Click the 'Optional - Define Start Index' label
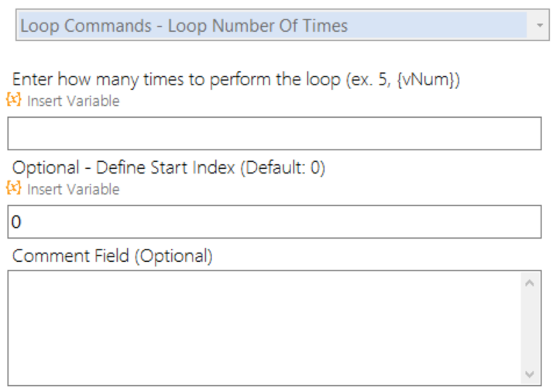Image resolution: width=553 pixels, height=392 pixels. tap(124, 168)
